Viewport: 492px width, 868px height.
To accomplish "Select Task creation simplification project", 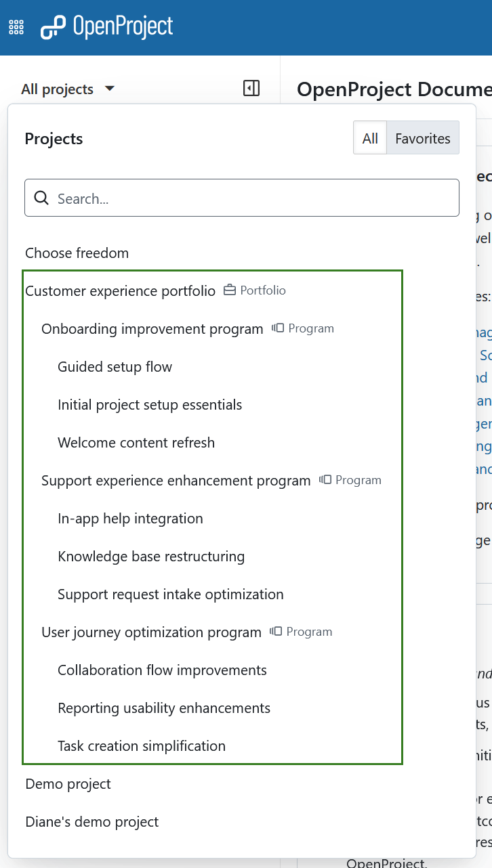I will point(141,745).
